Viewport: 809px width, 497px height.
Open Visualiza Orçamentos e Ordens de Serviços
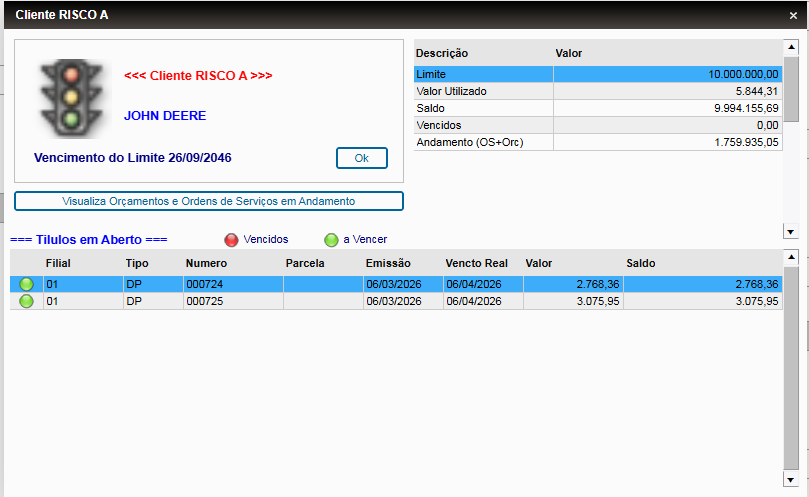point(208,201)
